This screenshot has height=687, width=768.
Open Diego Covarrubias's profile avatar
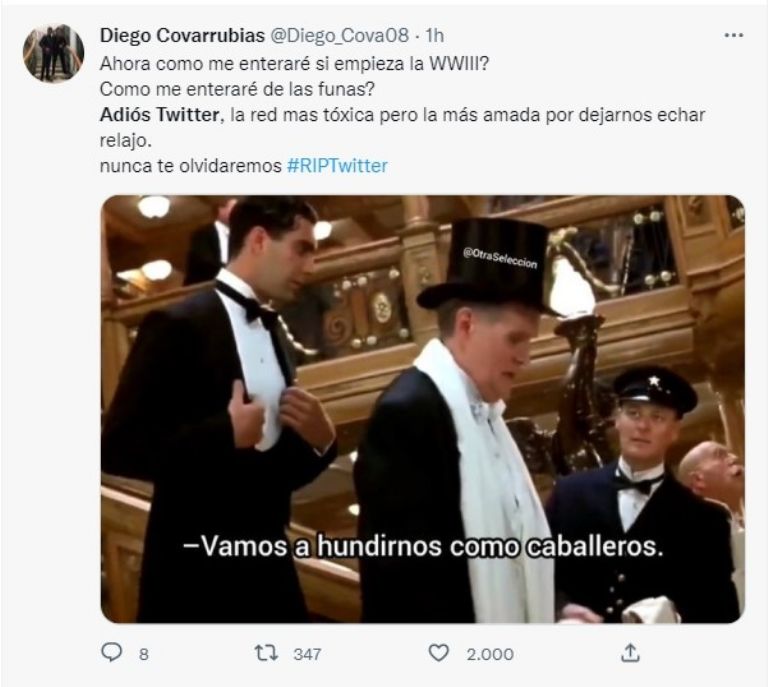tap(53, 53)
